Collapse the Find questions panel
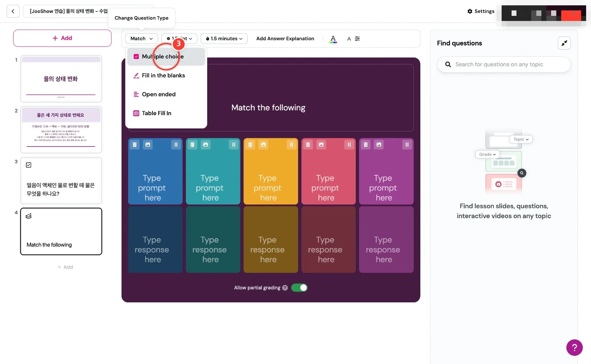Viewport: 591px width, 364px height. coord(564,43)
